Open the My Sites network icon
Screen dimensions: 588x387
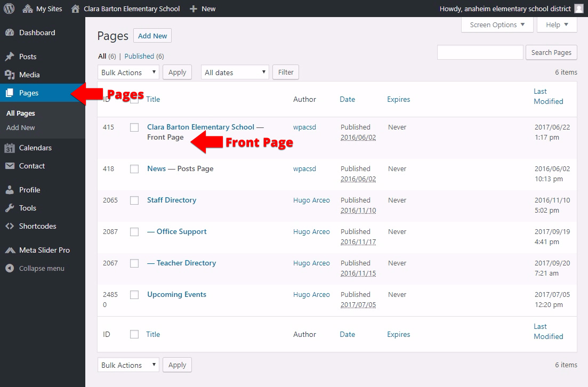click(x=27, y=9)
